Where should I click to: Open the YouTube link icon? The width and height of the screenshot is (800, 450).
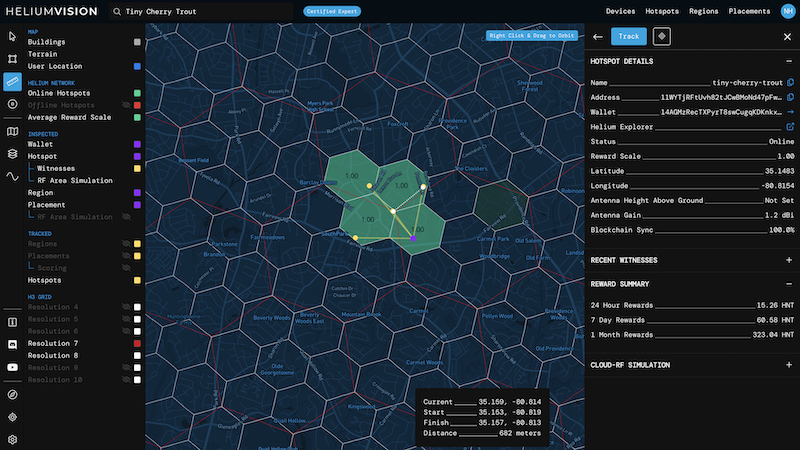pos(12,367)
